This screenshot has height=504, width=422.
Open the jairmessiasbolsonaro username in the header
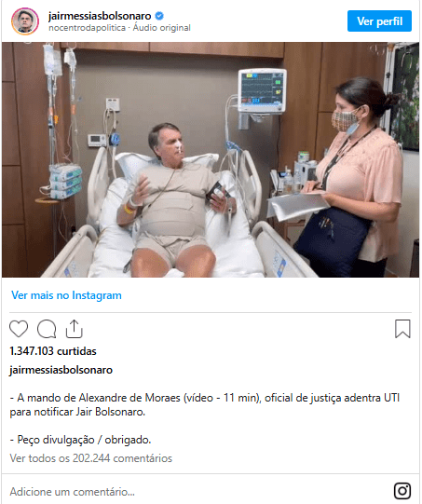click(100, 16)
